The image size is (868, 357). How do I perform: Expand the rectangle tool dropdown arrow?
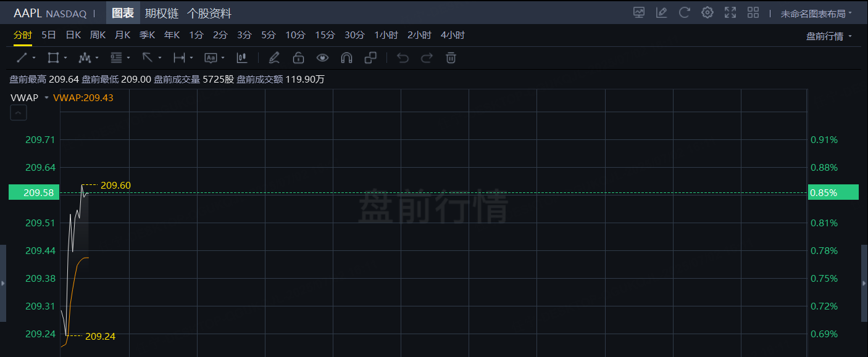pyautogui.click(x=65, y=58)
